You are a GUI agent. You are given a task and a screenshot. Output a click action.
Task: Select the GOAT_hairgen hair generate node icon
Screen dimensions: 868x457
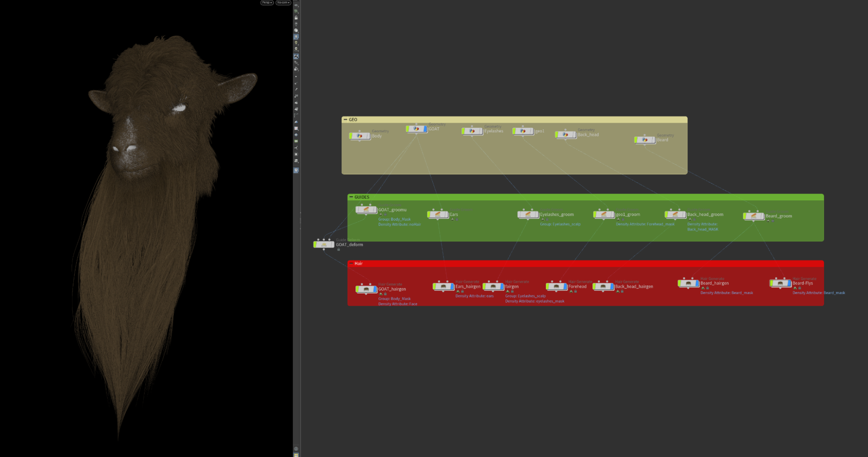pos(366,289)
